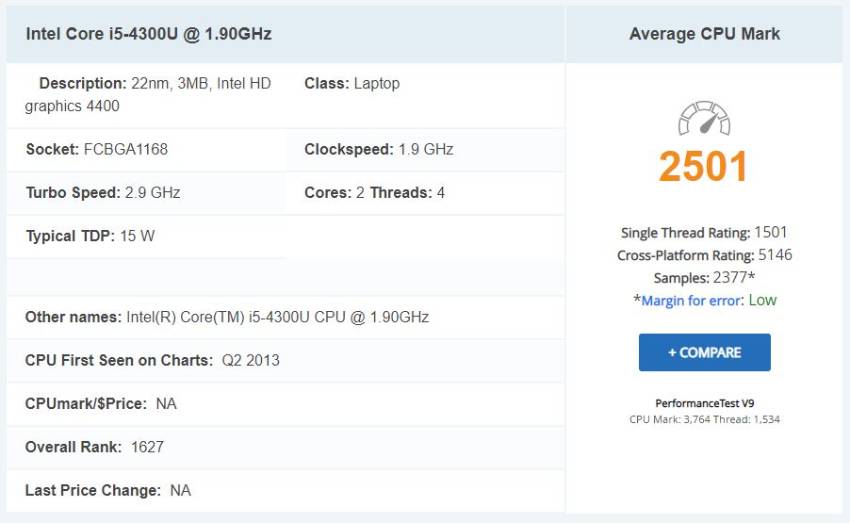Click the Socket: FCBGA1168 entry
This screenshot has width=850, height=523.
click(96, 149)
